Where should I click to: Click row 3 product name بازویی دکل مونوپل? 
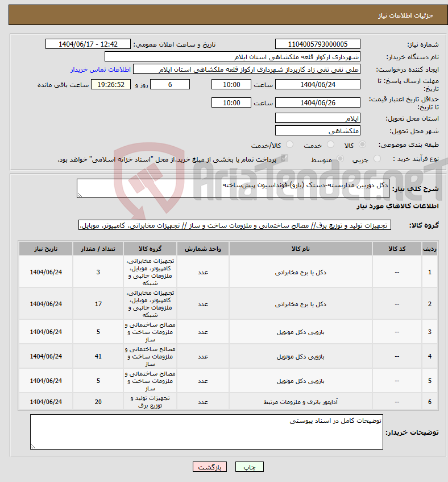click(301, 332)
